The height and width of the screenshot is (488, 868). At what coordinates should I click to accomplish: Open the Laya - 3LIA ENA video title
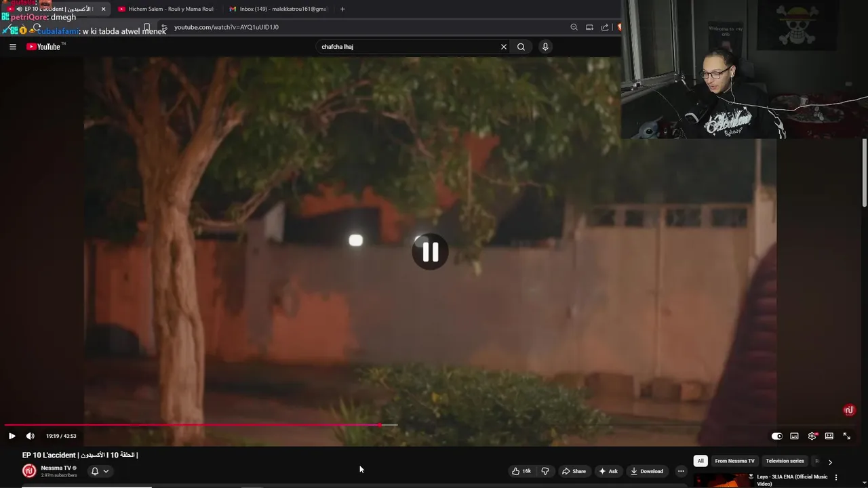[x=793, y=480]
